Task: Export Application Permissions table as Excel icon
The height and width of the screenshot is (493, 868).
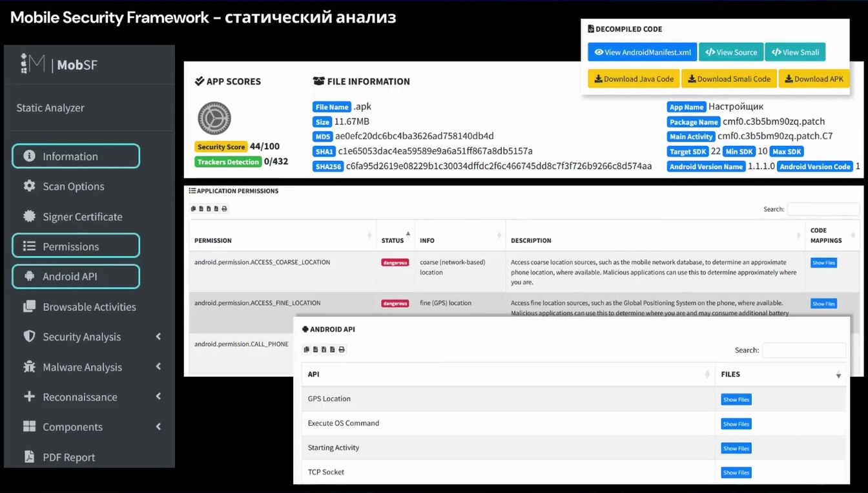Action: pyautogui.click(x=209, y=209)
